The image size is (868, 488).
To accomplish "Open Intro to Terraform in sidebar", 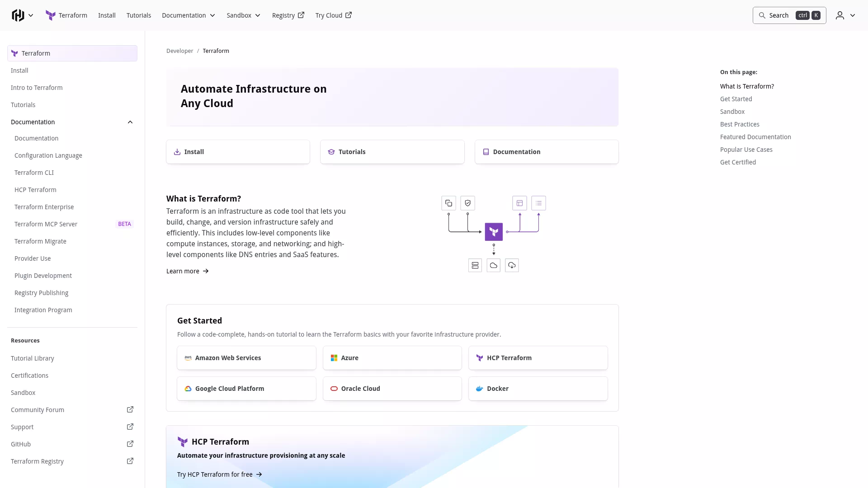I will click(x=72, y=88).
